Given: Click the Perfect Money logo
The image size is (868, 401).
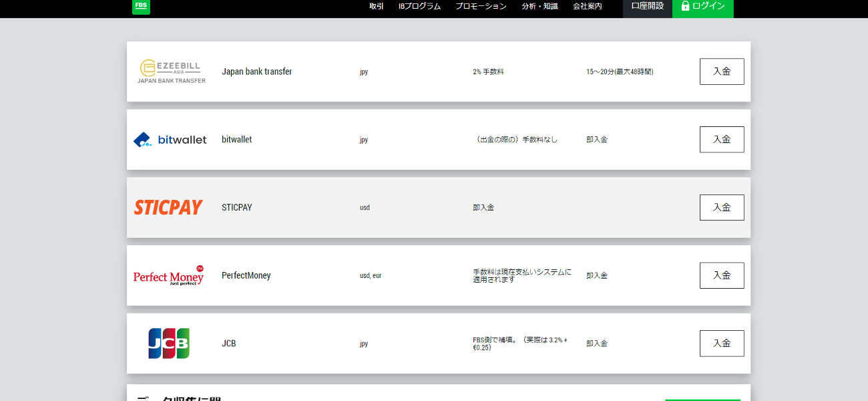Looking at the screenshot, I should coord(168,275).
